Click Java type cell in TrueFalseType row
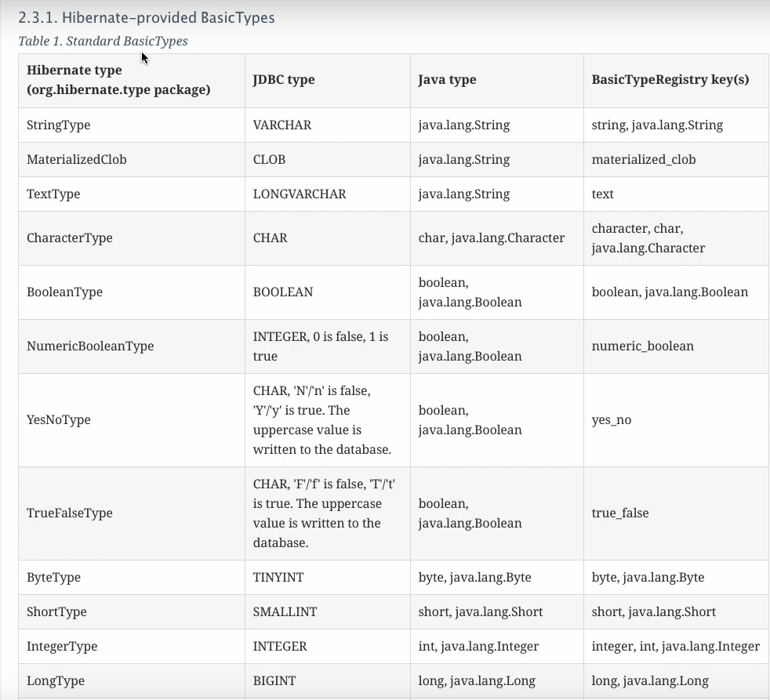Image resolution: width=770 pixels, height=700 pixels. pyautogui.click(x=497, y=513)
